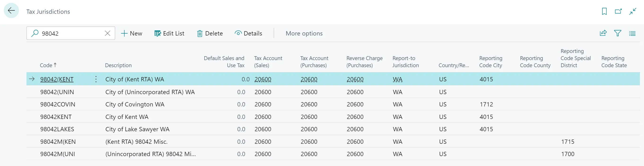Screen dimensions: 644x166
Task: Select the 98042COVIN code cell
Action: coord(57,104)
